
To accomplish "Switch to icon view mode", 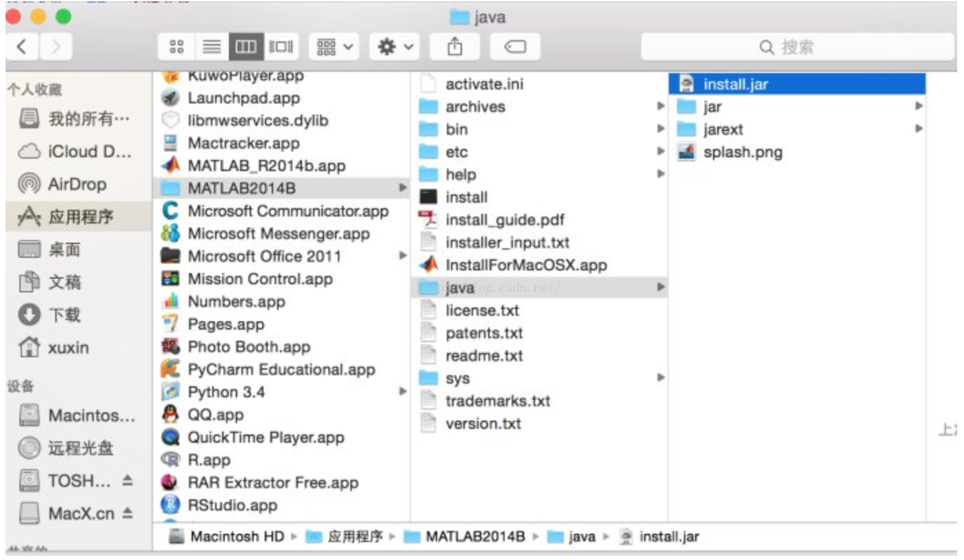I will (177, 47).
